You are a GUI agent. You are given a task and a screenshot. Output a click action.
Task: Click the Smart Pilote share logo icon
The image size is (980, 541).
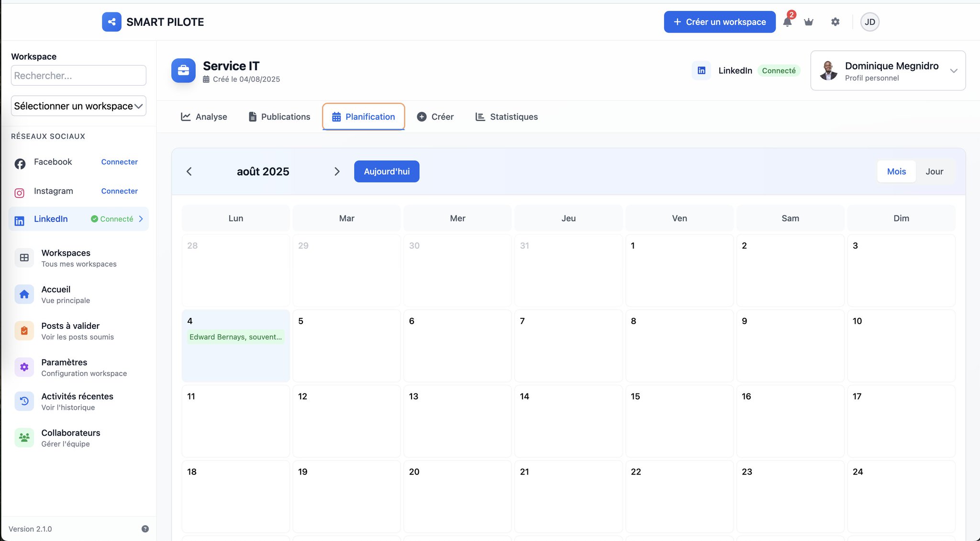(x=111, y=22)
